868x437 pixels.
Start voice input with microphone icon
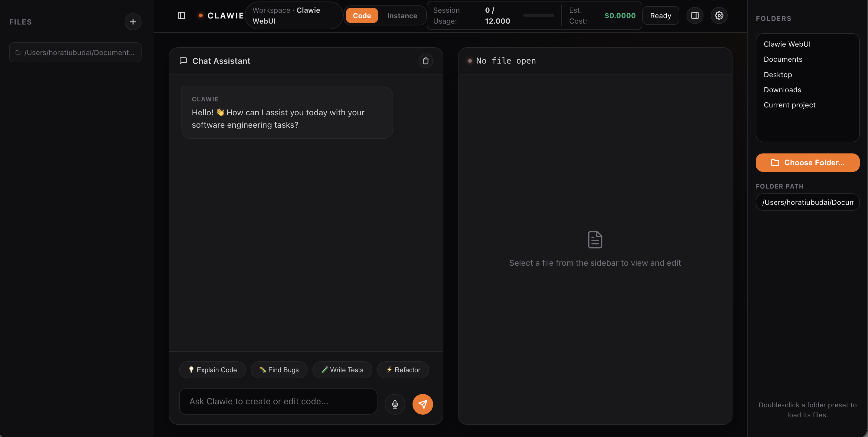[395, 404]
